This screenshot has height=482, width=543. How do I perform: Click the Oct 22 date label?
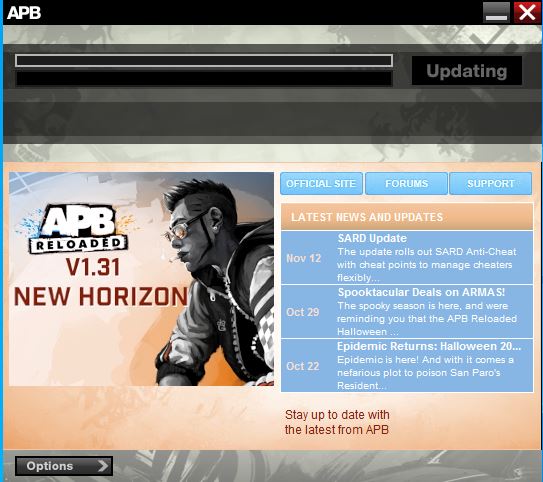click(x=303, y=366)
